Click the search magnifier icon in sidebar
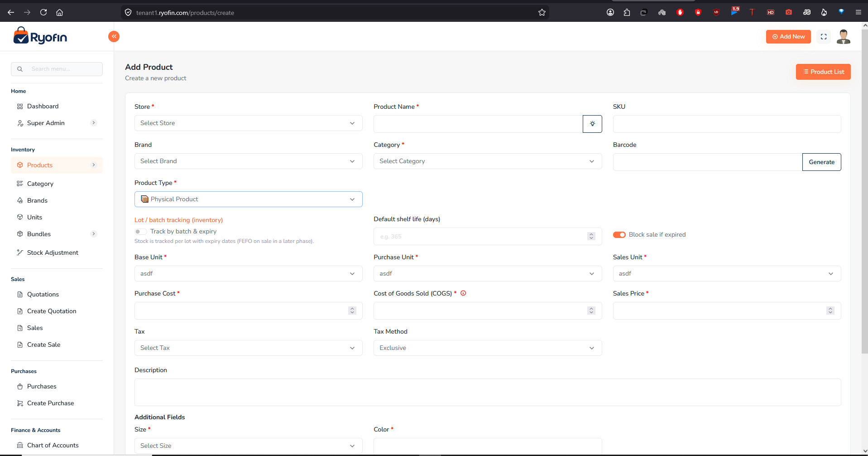This screenshot has height=456, width=868. click(x=20, y=69)
